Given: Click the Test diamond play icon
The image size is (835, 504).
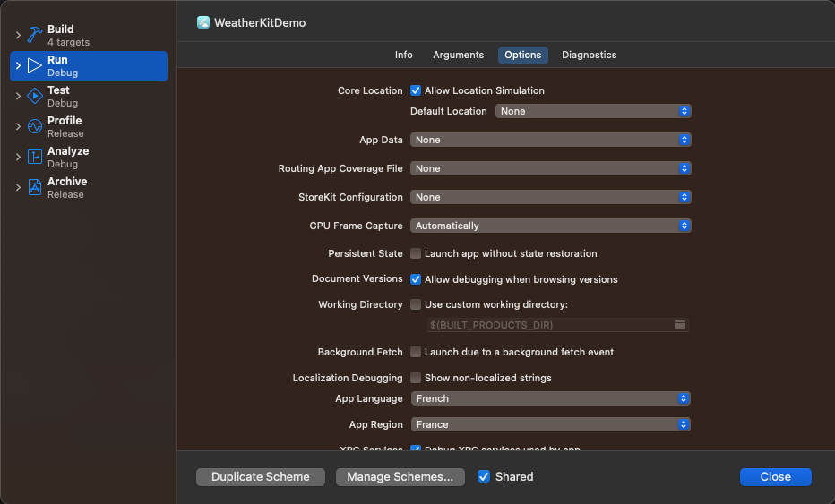Looking at the screenshot, I should pos(35,96).
